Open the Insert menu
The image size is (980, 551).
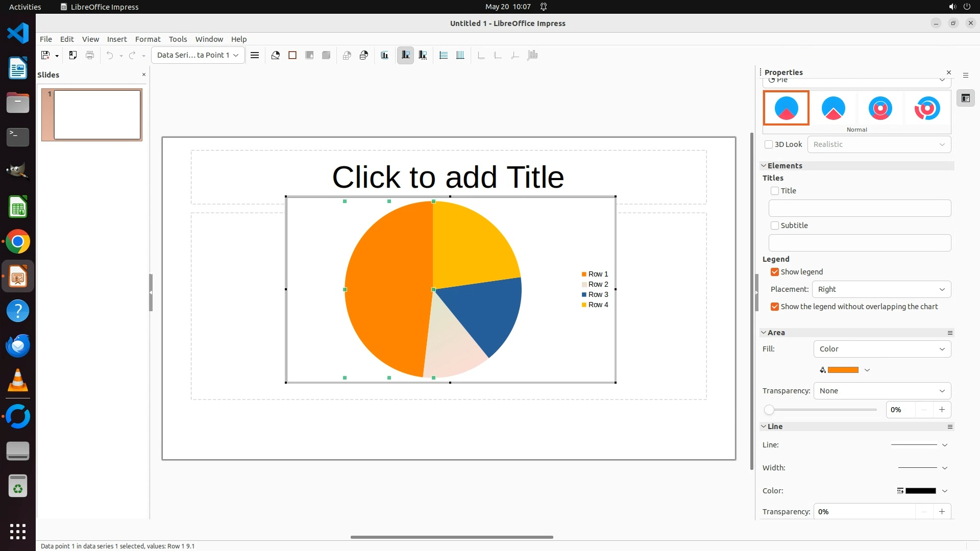click(x=116, y=39)
